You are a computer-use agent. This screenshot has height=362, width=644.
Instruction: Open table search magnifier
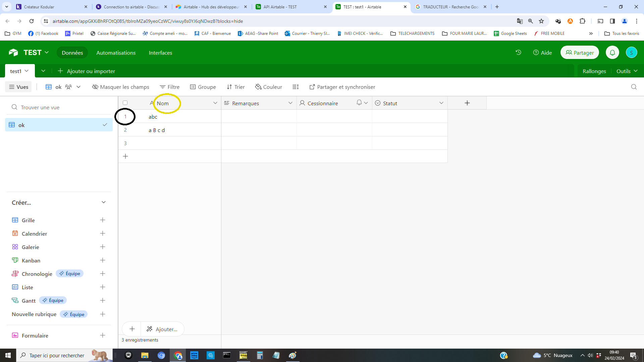coord(634,87)
